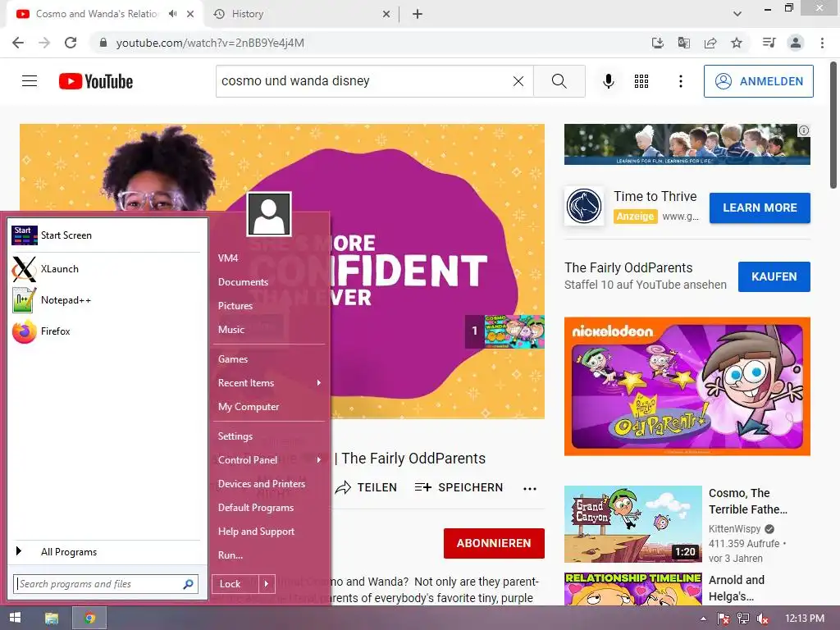Open a new tab with plus button
This screenshot has height=630, width=840.
(x=418, y=14)
